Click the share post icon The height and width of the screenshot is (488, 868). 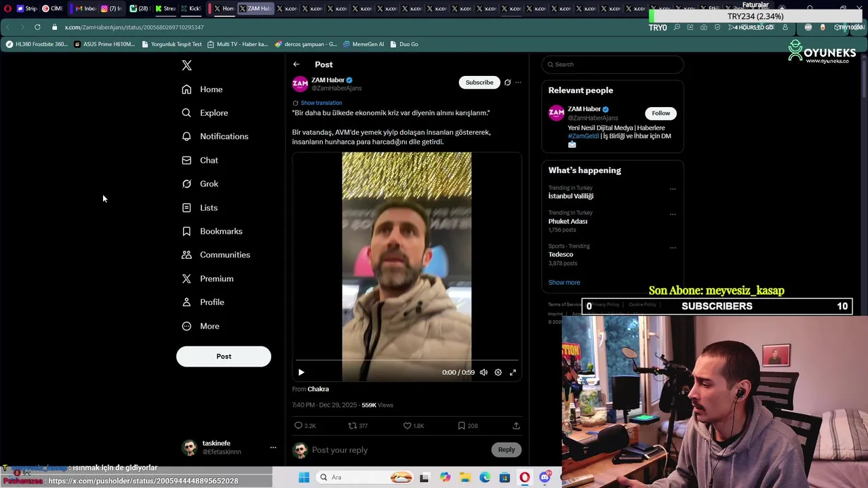coord(516,426)
